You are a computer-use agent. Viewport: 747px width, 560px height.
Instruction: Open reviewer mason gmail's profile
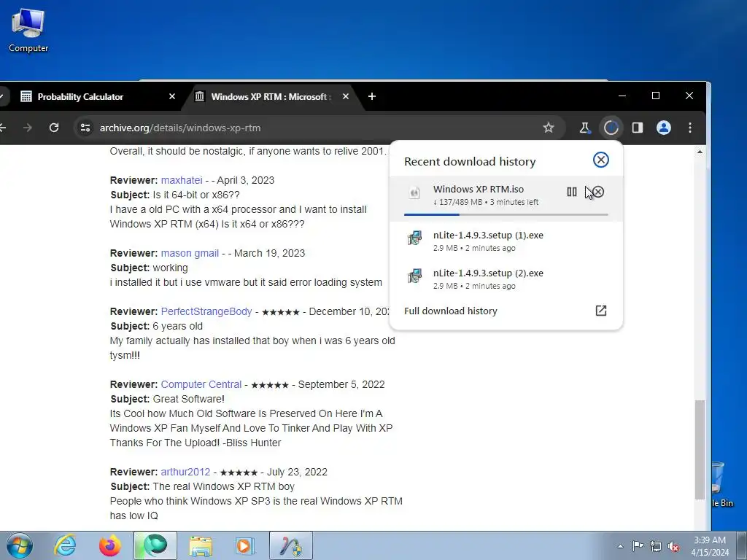pos(190,253)
